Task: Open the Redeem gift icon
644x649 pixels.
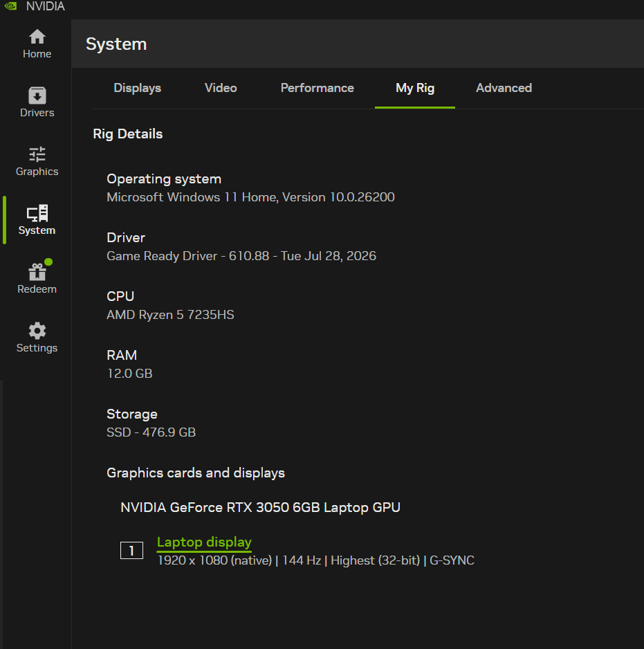Action: tap(37, 272)
